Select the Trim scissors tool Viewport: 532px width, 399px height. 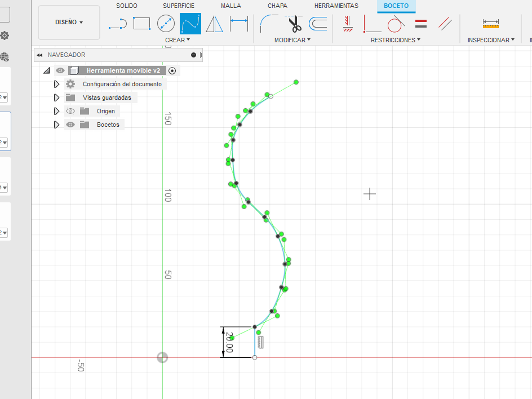coord(294,24)
